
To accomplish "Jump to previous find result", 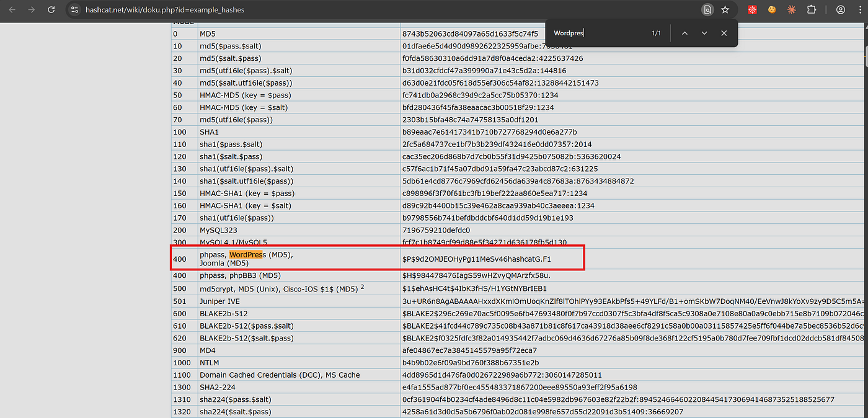I will (x=684, y=33).
